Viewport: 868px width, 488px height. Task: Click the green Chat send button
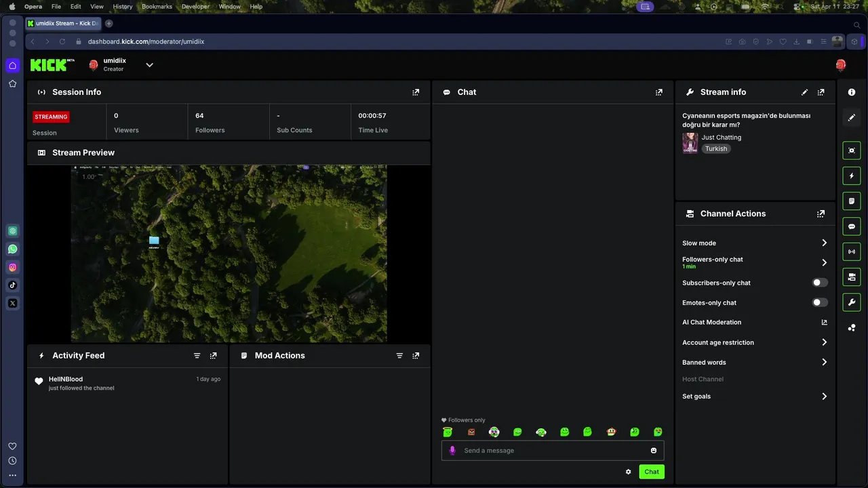click(x=652, y=472)
